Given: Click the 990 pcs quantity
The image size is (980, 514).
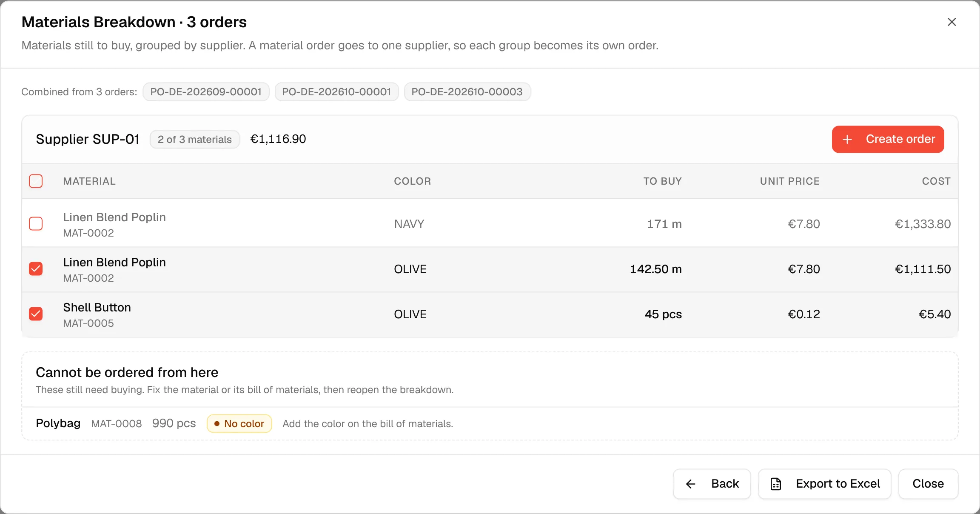Looking at the screenshot, I should point(174,423).
